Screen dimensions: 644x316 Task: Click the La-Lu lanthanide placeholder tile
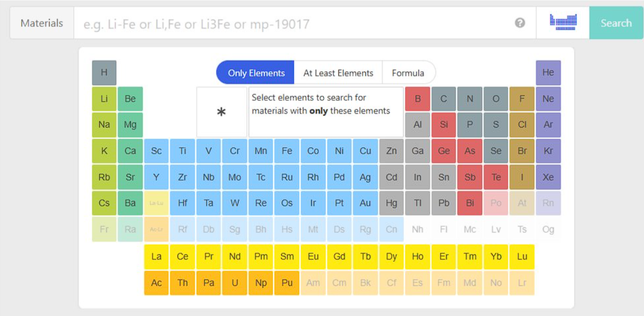156,203
